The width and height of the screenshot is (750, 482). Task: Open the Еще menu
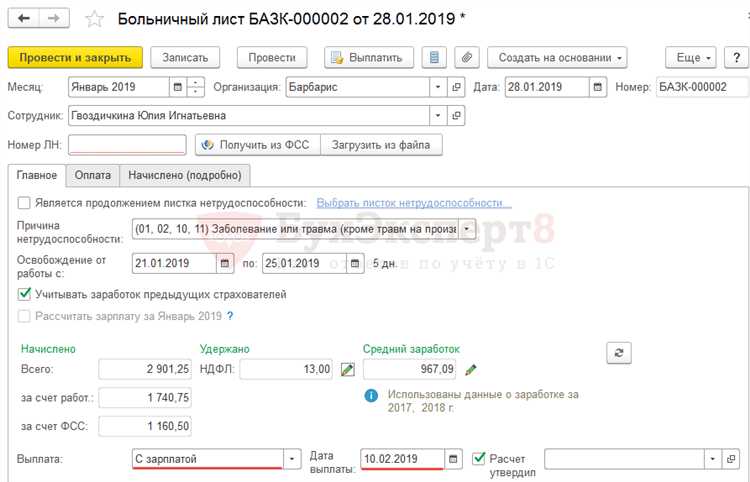(x=691, y=58)
